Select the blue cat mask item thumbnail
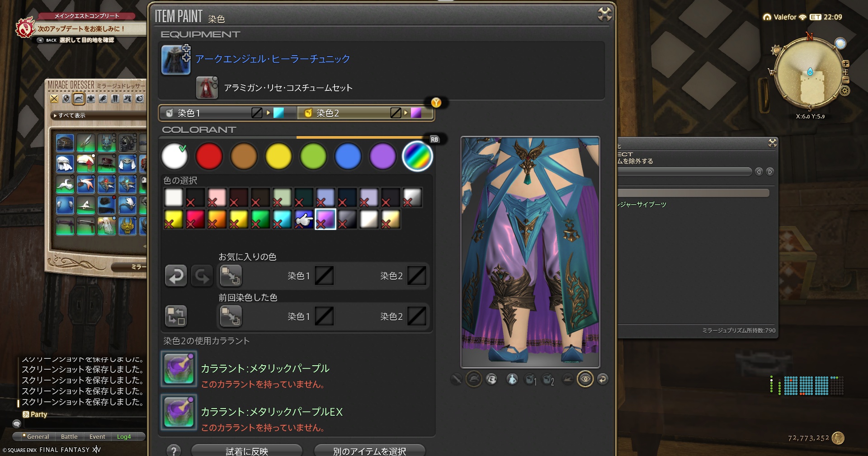 107,143
